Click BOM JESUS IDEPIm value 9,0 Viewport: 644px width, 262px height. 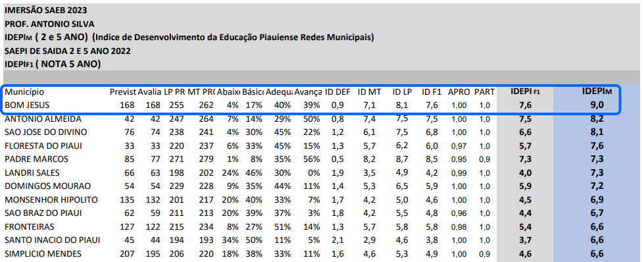click(x=597, y=105)
